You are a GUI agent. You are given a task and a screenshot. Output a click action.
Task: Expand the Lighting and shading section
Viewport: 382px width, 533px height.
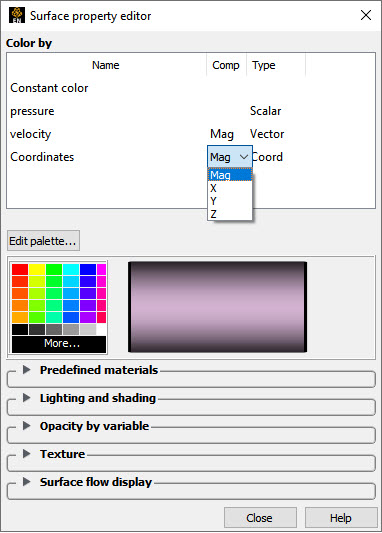click(x=27, y=398)
